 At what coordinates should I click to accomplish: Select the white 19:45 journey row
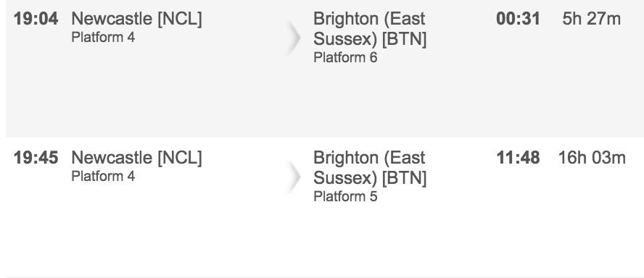325,208
